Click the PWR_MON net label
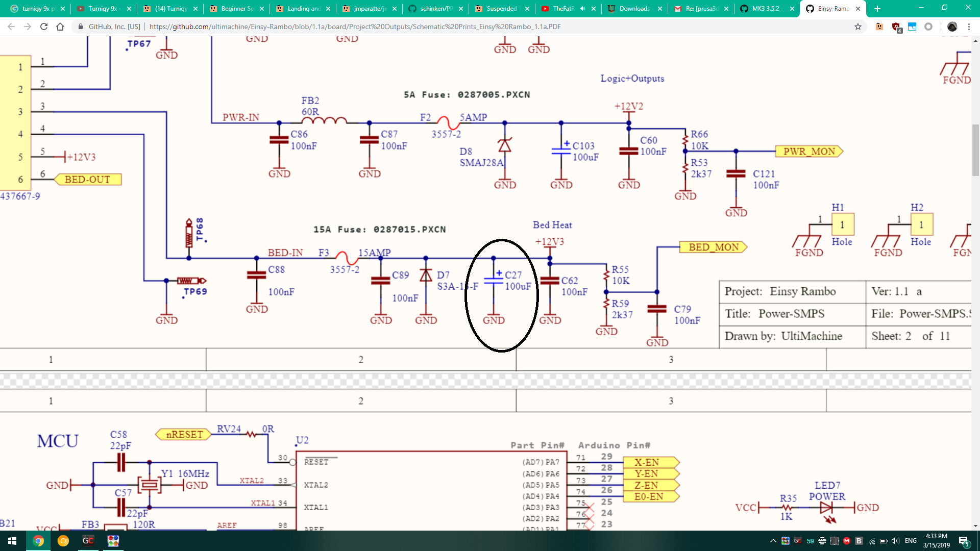This screenshot has width=980, height=551. [809, 152]
